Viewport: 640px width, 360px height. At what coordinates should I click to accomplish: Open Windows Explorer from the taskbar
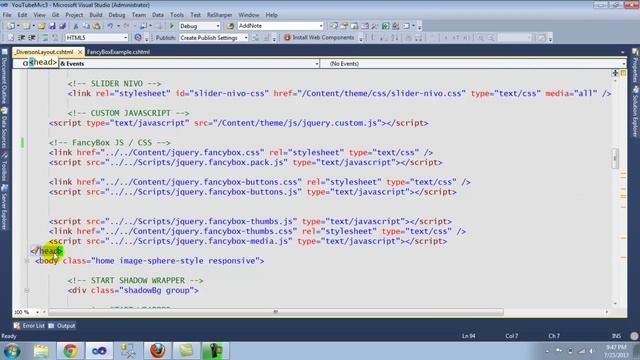41,351
